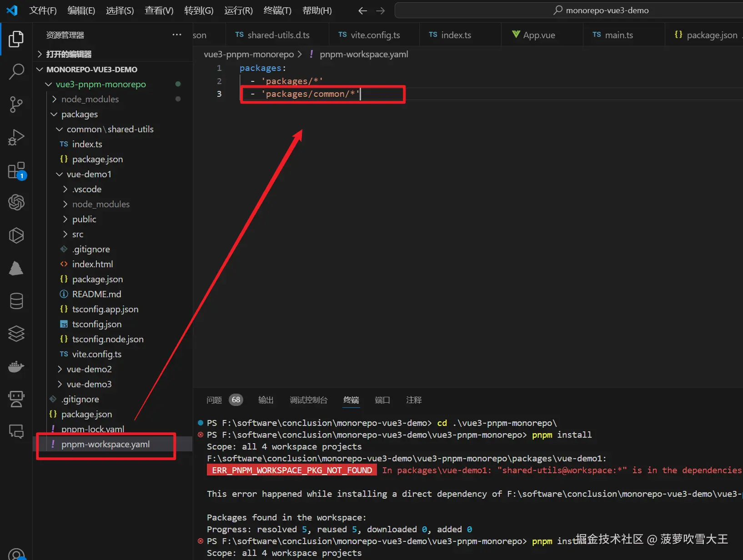Expand the src folder
Viewport: 743px width, 560px height.
(x=114, y=234)
